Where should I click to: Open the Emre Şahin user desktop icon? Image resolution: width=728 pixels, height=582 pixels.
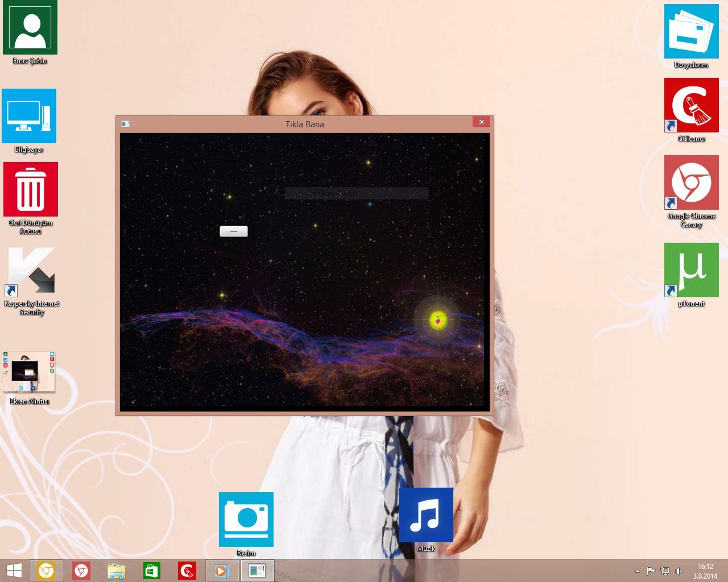[30, 27]
